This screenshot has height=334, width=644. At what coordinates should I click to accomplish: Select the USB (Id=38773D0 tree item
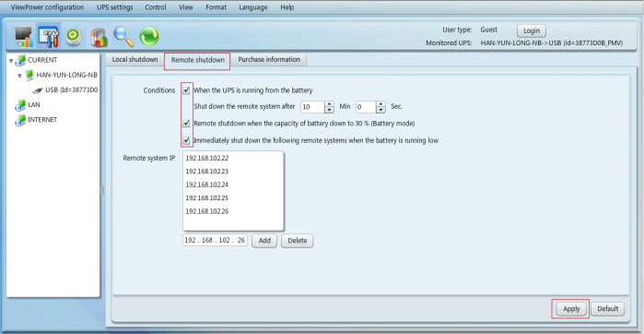pyautogui.click(x=72, y=90)
